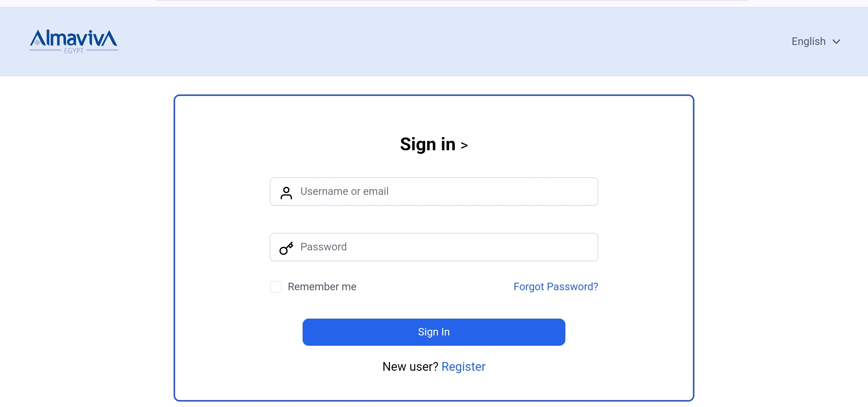This screenshot has width=868, height=407.
Task: Click the chevron next to English
Action: click(x=836, y=42)
